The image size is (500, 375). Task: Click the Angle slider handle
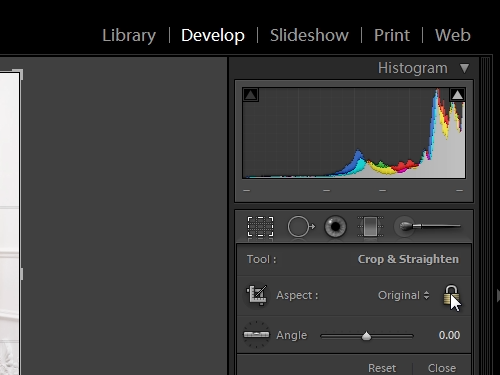point(366,336)
